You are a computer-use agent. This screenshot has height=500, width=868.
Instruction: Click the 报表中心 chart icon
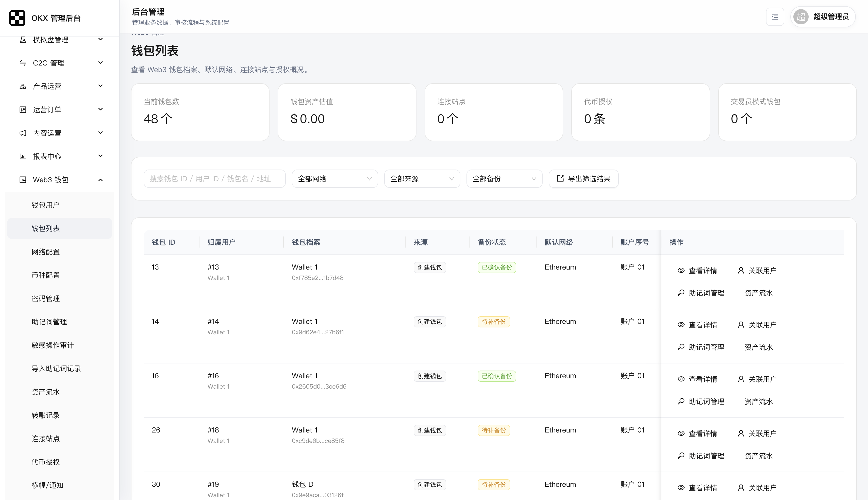coord(23,156)
